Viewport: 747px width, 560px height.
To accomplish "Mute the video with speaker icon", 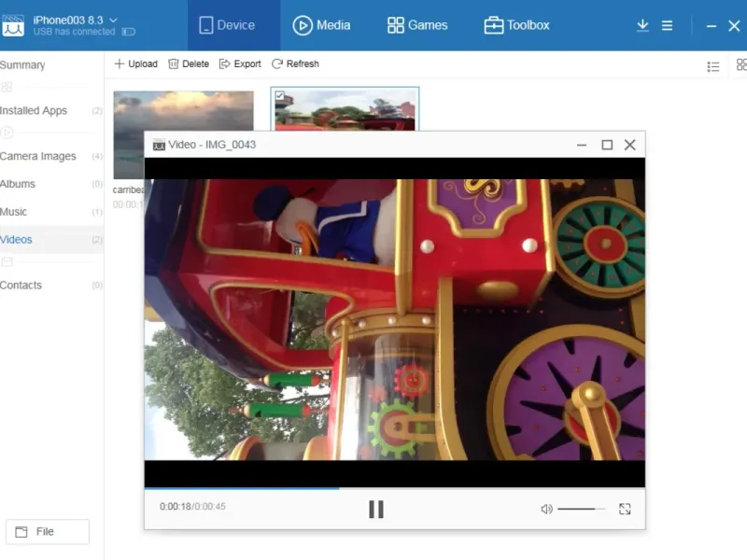I will coord(546,509).
